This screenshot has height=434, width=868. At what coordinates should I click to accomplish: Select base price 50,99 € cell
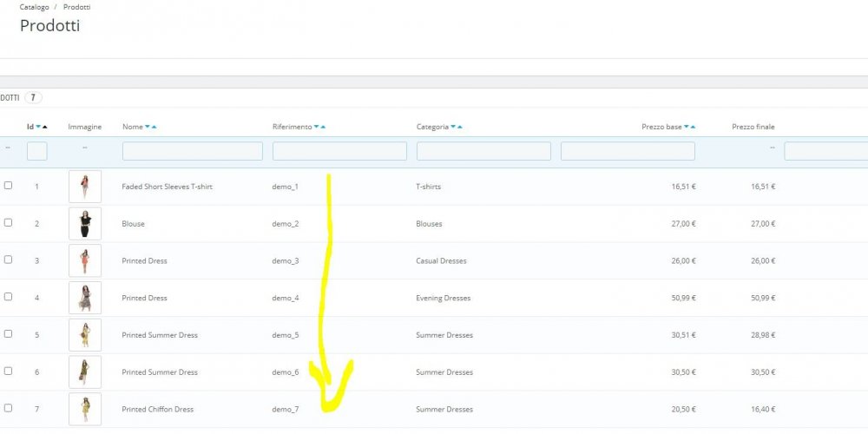(x=684, y=299)
